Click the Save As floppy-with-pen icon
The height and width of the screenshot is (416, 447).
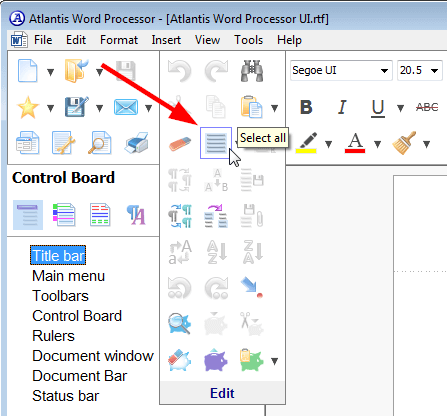click(x=77, y=107)
